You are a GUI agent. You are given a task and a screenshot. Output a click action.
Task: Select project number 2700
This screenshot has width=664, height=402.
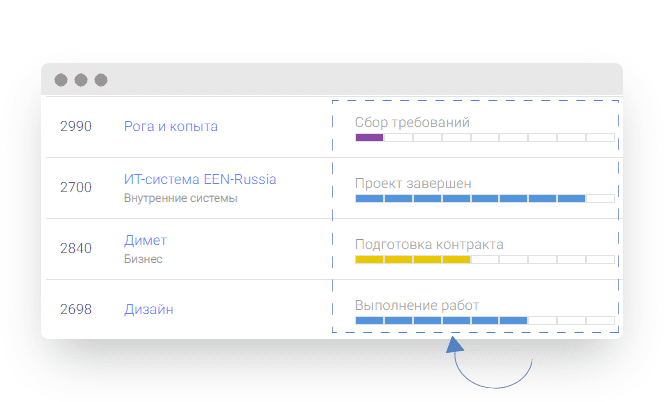click(76, 187)
